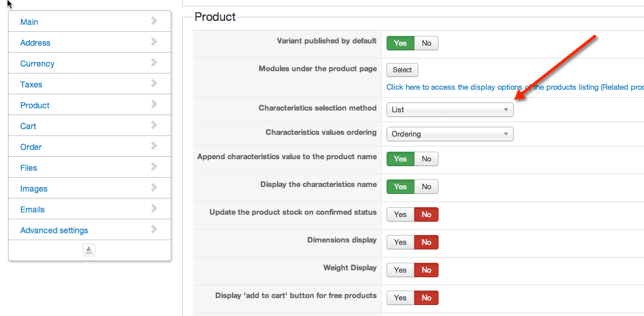Collapse the sidebar with the up-arrow icon
The width and height of the screenshot is (644, 316).
(x=89, y=250)
